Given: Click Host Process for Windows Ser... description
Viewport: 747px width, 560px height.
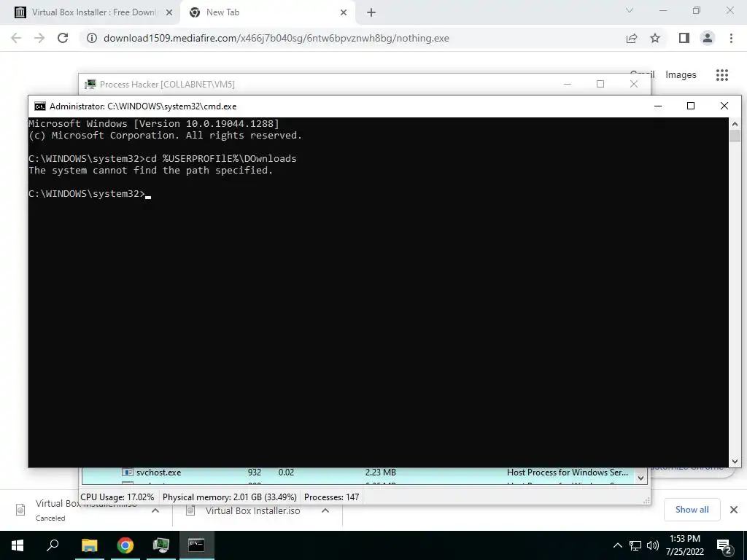Looking at the screenshot, I should (568, 472).
